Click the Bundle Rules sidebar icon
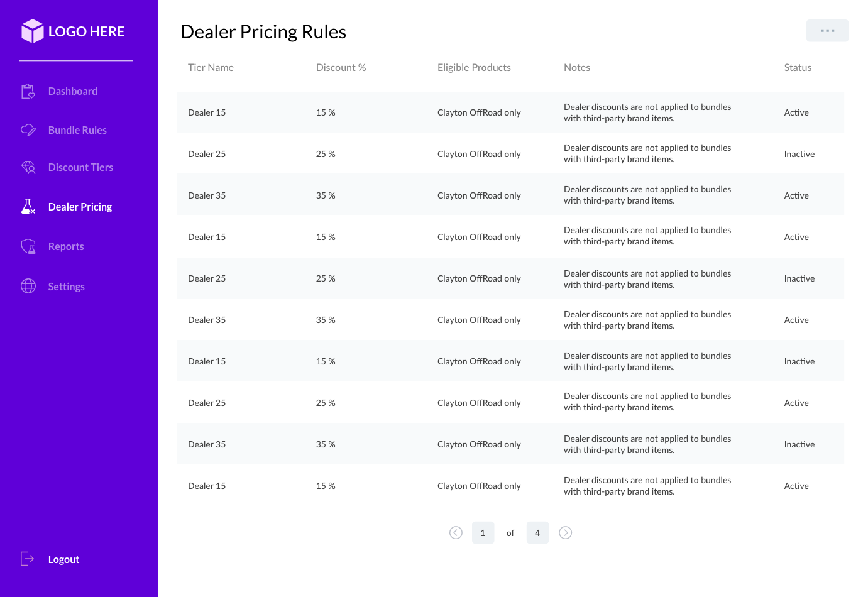 click(x=28, y=130)
